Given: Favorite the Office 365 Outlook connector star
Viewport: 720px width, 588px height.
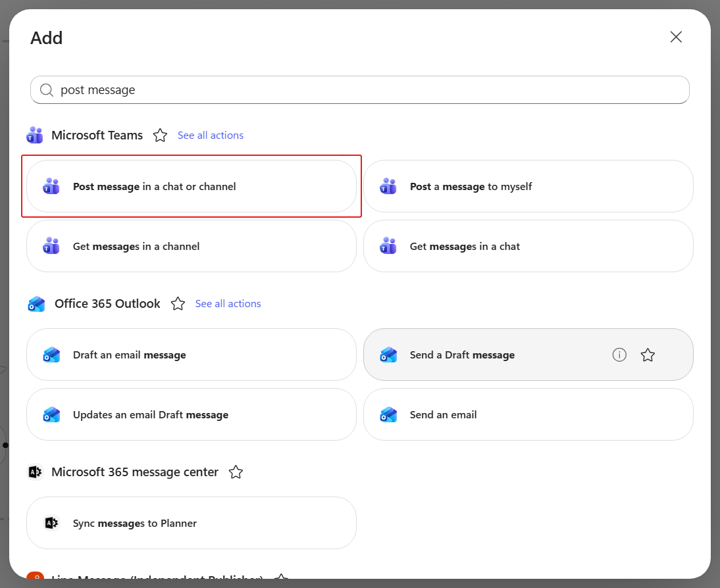Looking at the screenshot, I should coord(178,304).
